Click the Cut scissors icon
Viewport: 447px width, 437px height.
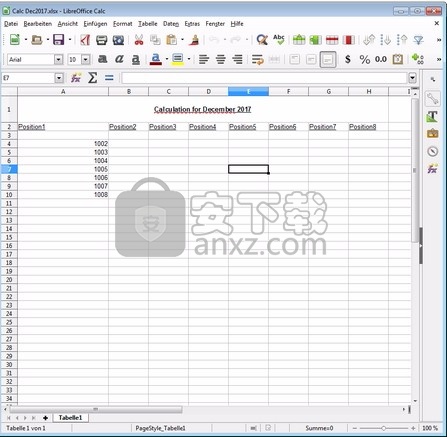coord(139,40)
